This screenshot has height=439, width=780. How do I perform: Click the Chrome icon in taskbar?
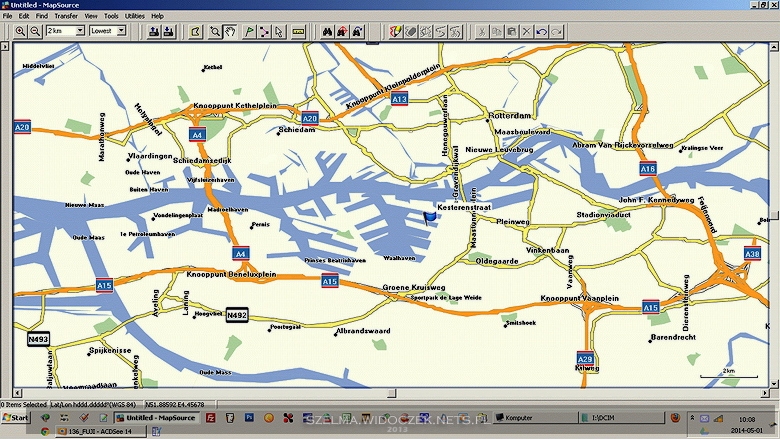point(45,431)
